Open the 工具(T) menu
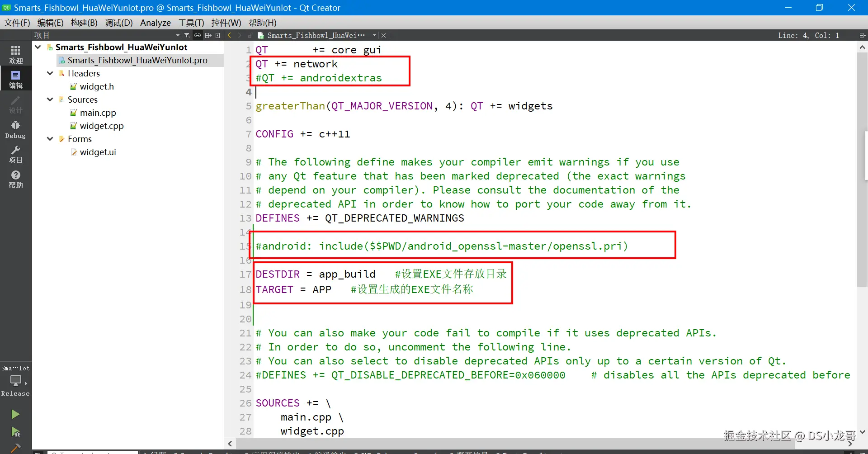Viewport: 868px width, 454px height. point(191,23)
